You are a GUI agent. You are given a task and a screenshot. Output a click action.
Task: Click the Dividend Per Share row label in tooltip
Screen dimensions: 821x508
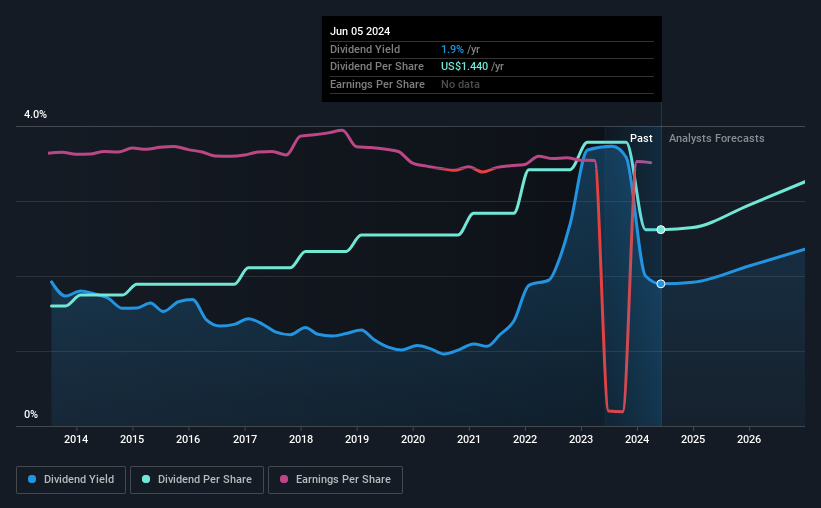pos(376,67)
